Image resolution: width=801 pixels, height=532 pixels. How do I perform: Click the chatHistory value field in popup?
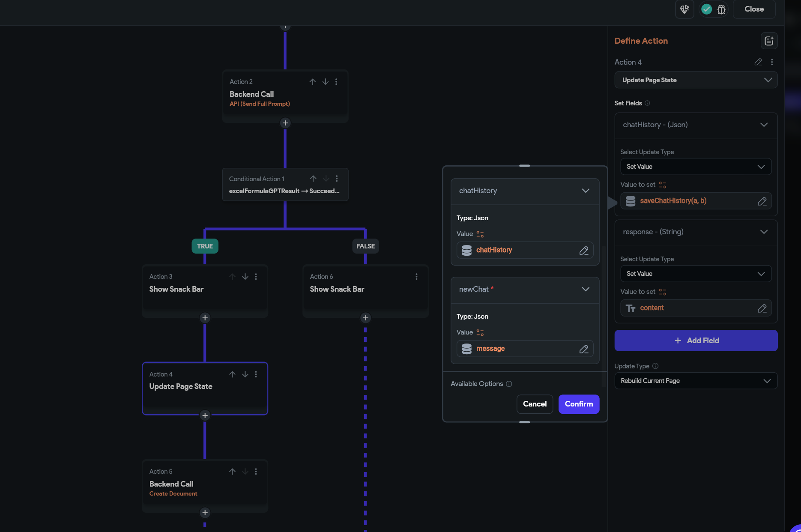[x=525, y=250]
